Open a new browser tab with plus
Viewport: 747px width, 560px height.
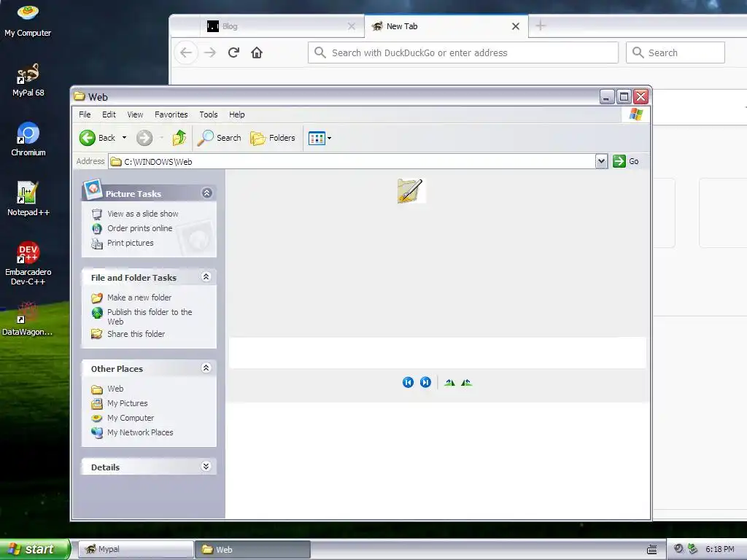click(541, 26)
